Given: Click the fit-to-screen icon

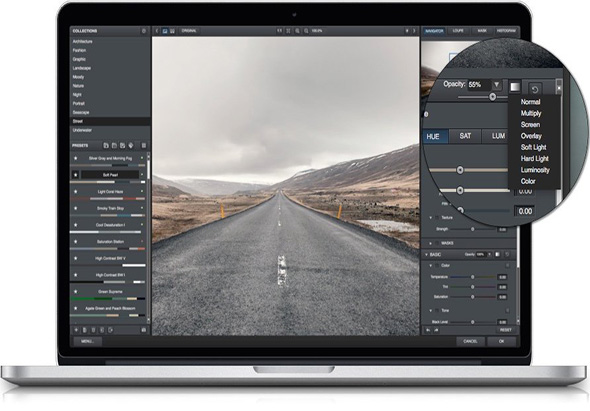Looking at the screenshot, I should click(x=288, y=31).
